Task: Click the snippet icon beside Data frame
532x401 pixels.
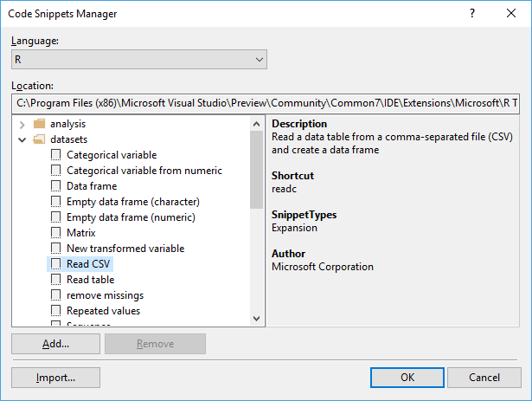Action: pos(56,186)
